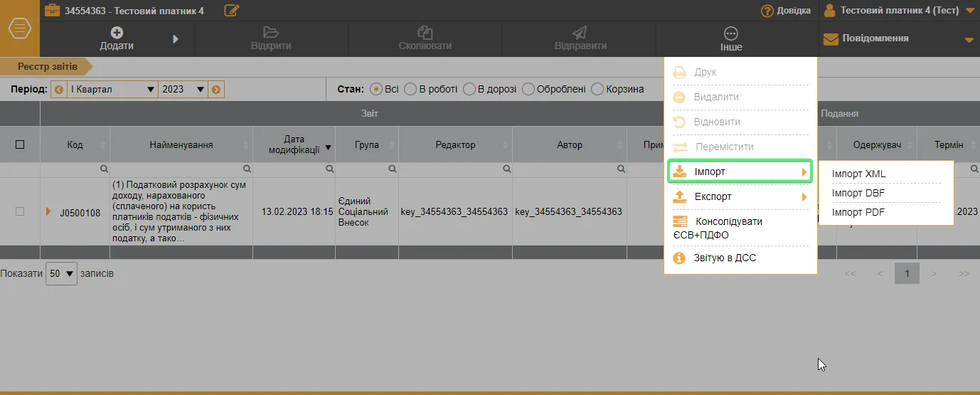This screenshot has height=395, width=980.
Task: Click the Відкрити folder icon
Action: coord(270,32)
